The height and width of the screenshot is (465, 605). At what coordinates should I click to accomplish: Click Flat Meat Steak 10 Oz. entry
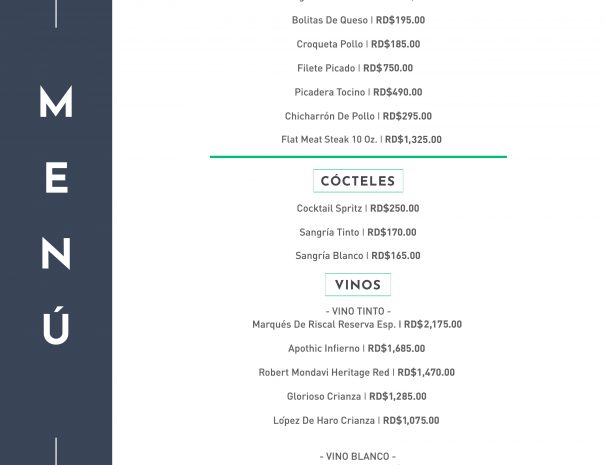pos(361,139)
